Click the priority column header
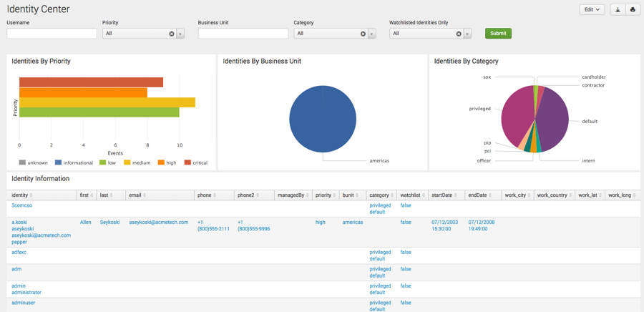 pos(326,195)
